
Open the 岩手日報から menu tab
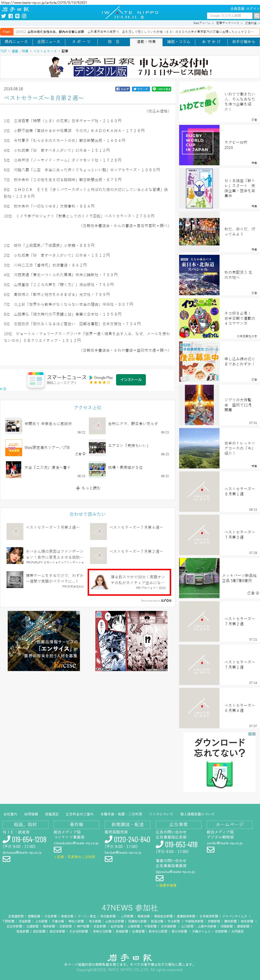coord(244,41)
